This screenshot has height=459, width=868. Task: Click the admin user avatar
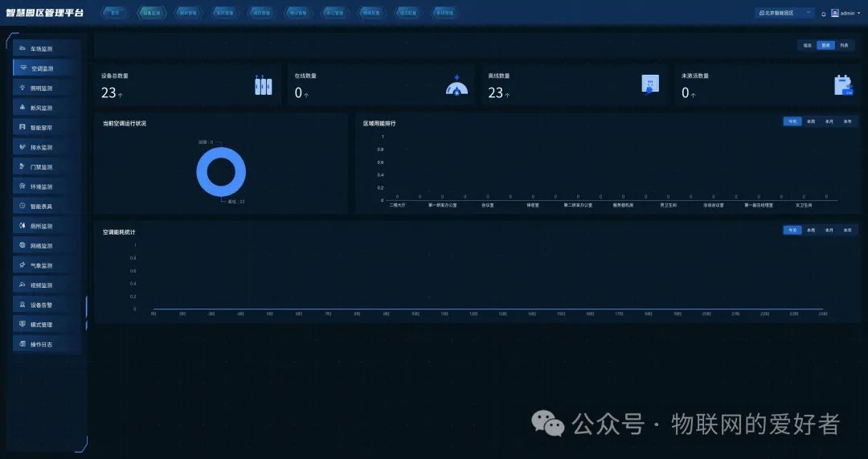click(x=835, y=14)
